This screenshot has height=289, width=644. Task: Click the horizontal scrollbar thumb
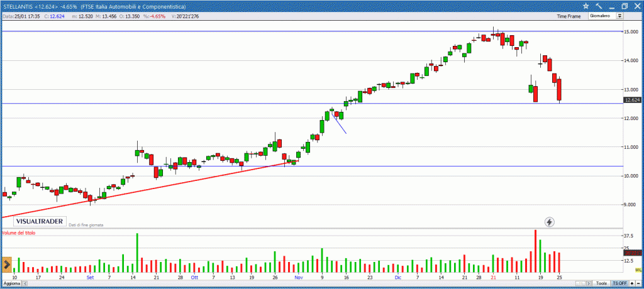point(581,283)
